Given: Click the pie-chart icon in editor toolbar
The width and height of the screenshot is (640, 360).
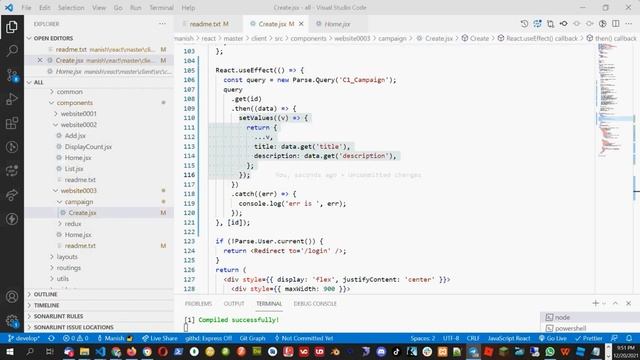Looking at the screenshot, I should coord(602,24).
